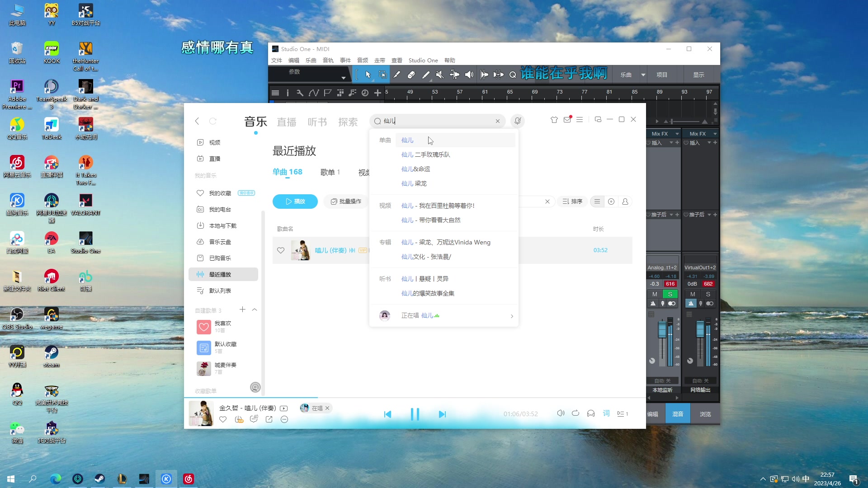Adjust the 本地监听 pan knob
The width and height of the screenshot is (868, 488).
point(652,361)
